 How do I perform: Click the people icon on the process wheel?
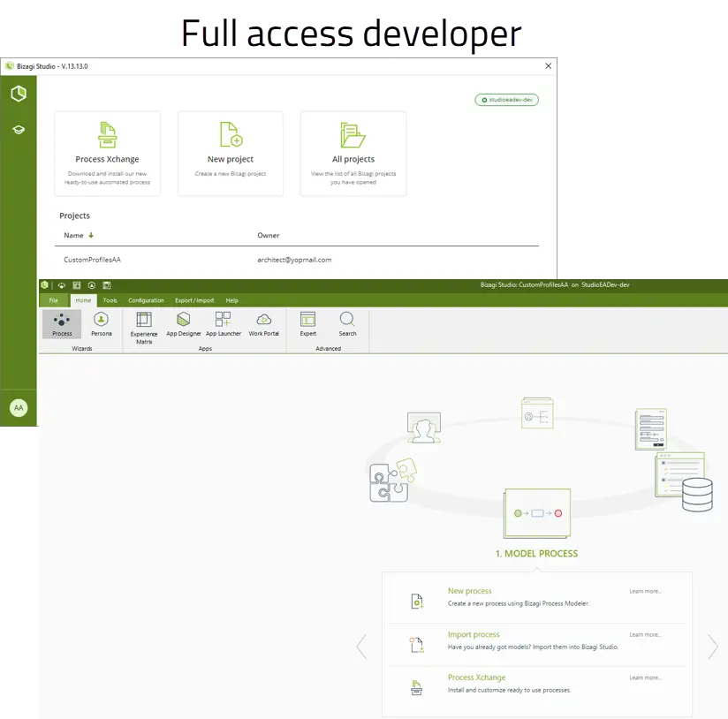tap(424, 428)
